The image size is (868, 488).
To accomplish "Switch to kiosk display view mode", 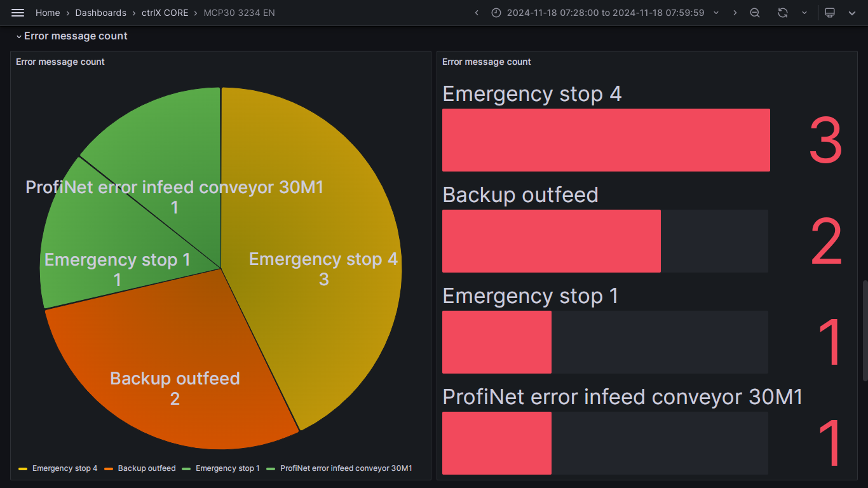I will (x=829, y=13).
